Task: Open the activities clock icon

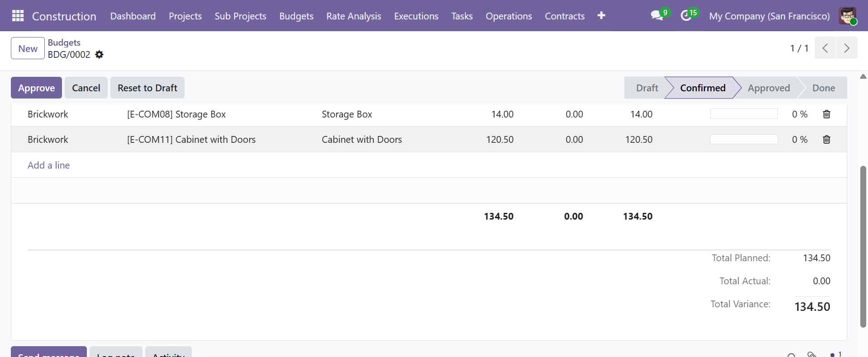Action: (x=686, y=16)
